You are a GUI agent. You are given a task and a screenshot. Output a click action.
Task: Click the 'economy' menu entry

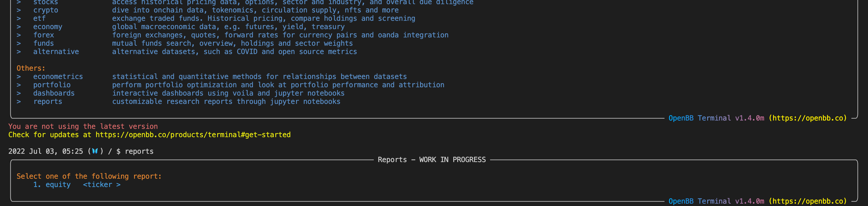(x=47, y=27)
